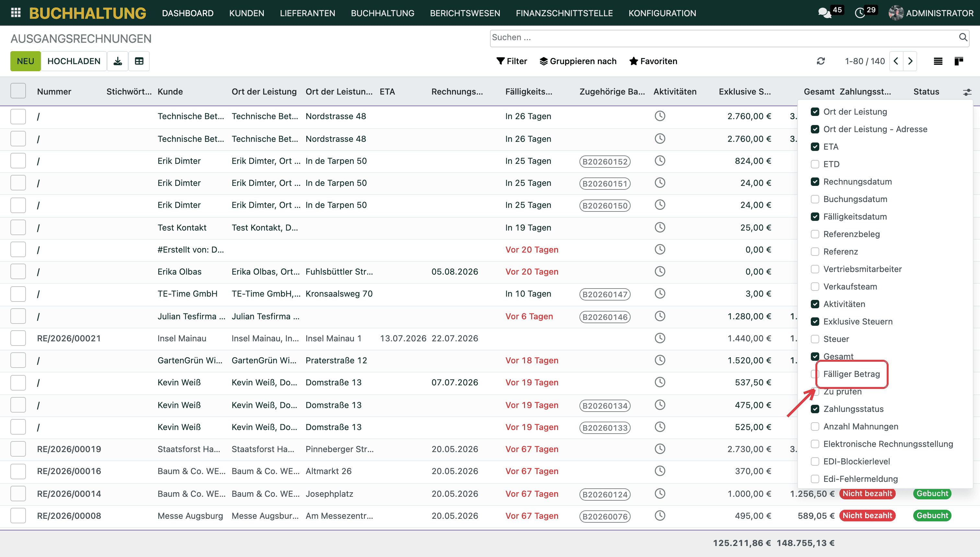The height and width of the screenshot is (557, 980).
Task: Open the Dashboard menu item
Action: tap(188, 13)
